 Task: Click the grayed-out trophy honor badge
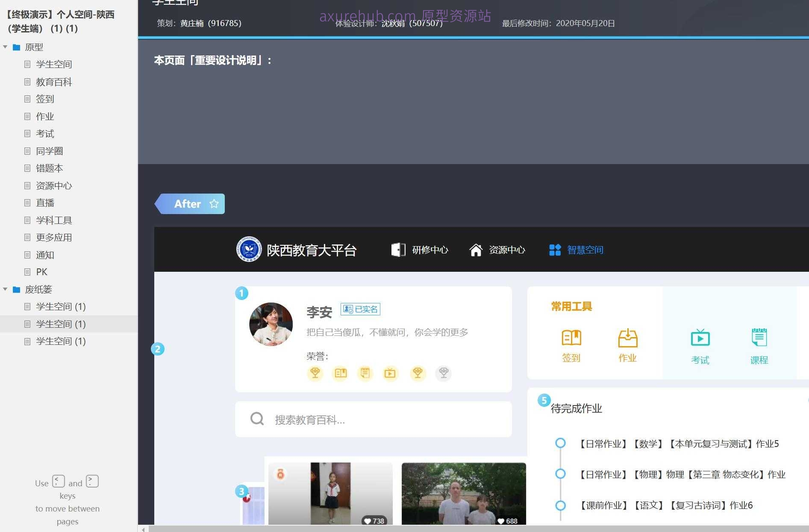[443, 373]
